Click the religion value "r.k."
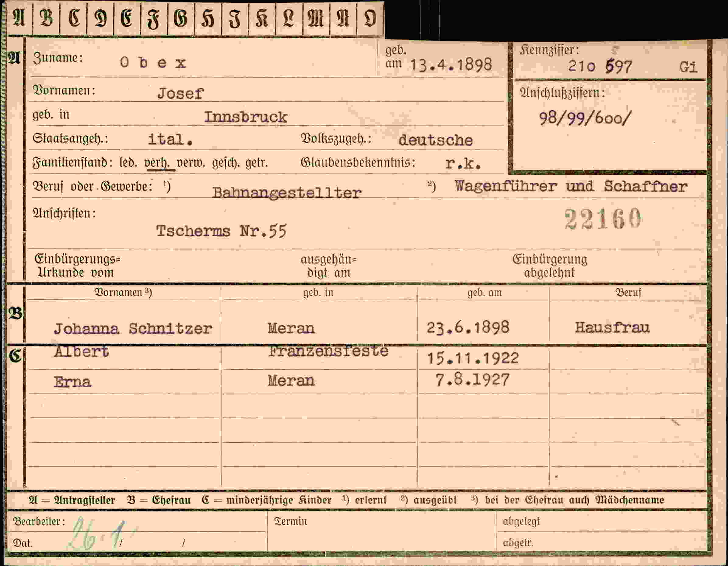 463,163
